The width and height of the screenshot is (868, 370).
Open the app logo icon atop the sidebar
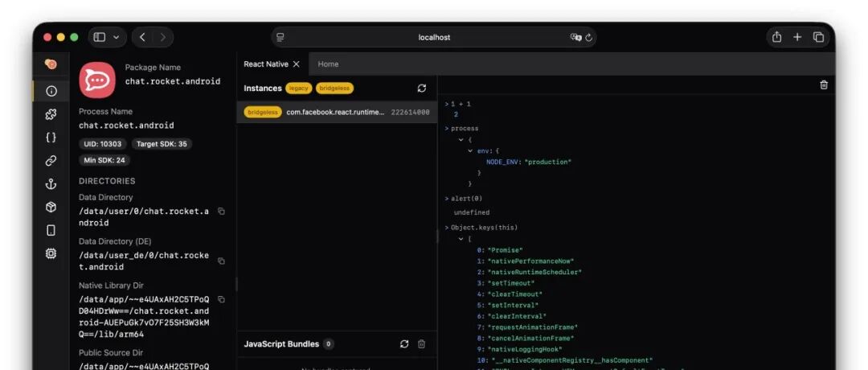(51, 64)
